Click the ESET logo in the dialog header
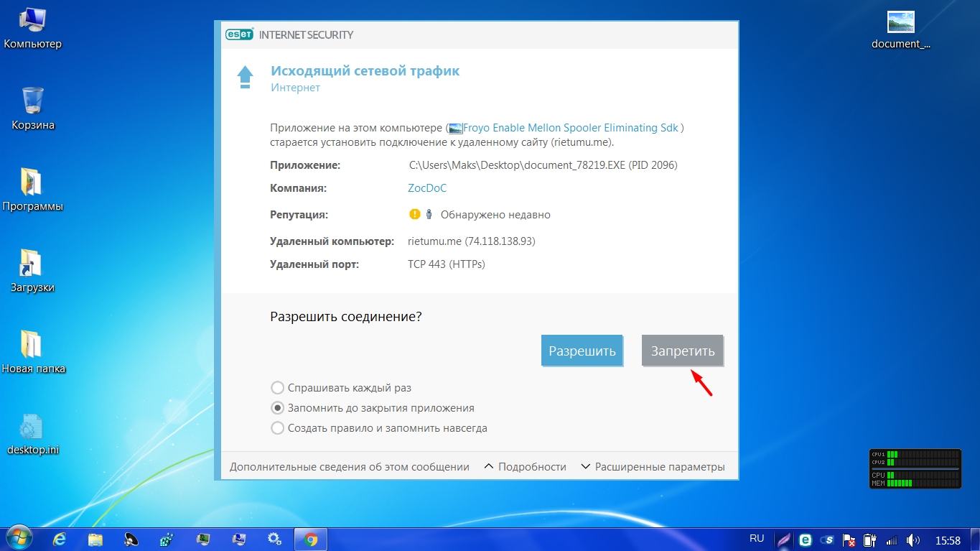980x551 pixels. coord(239,34)
